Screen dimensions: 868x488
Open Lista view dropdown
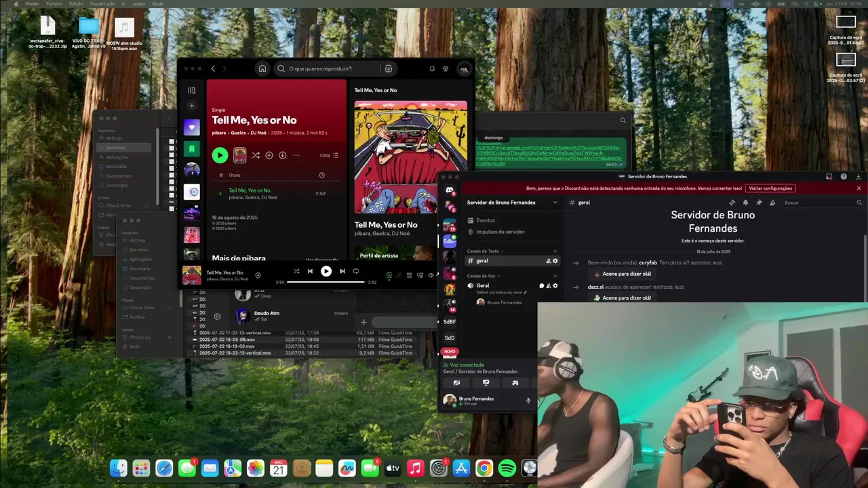329,155
